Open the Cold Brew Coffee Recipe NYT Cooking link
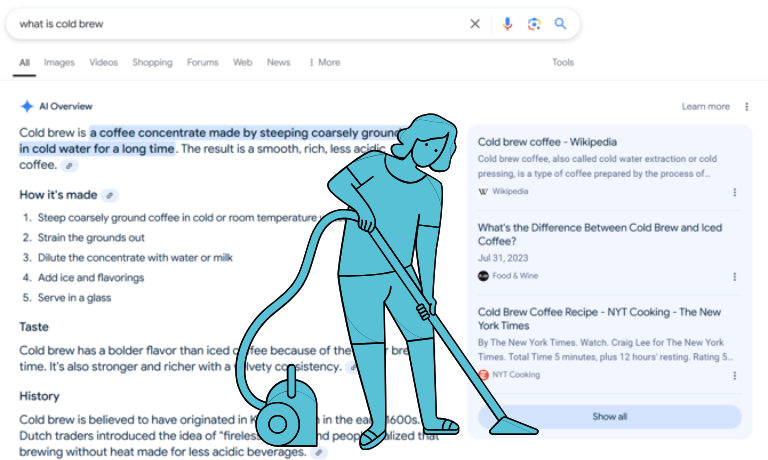The image size is (768, 460). click(599, 318)
